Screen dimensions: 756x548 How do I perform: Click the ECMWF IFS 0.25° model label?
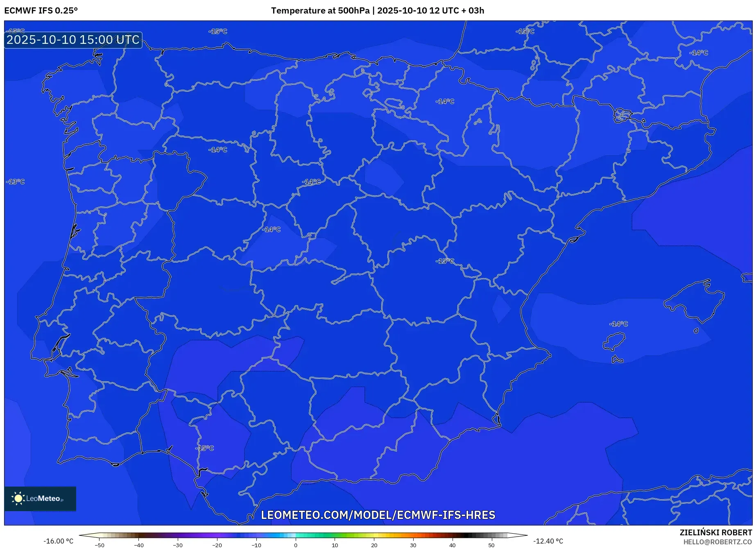[x=41, y=11]
